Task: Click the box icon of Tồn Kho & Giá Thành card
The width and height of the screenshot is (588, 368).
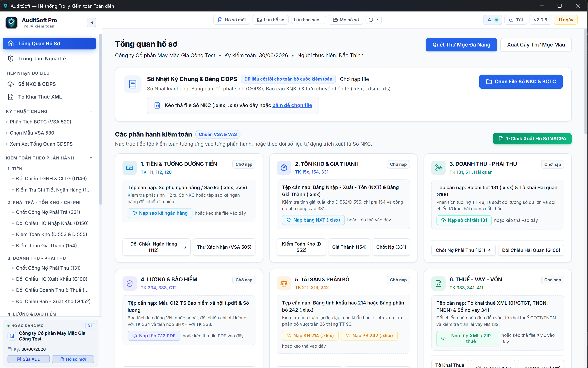Action: coord(284,168)
